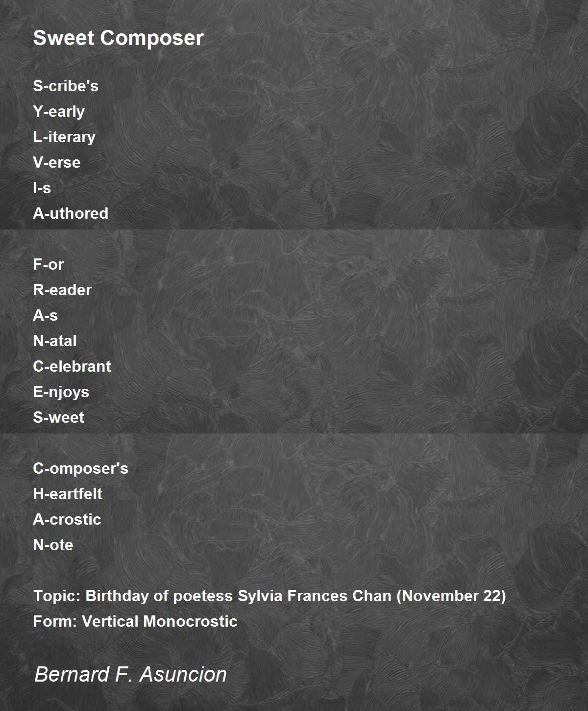This screenshot has height=711, width=588.
Task: Select the word E-njoys
Action: point(61,392)
